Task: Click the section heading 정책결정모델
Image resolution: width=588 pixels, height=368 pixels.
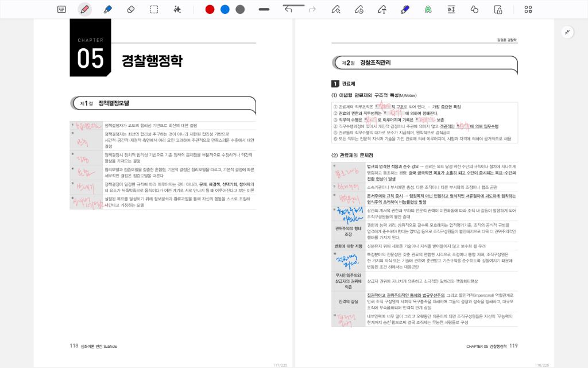Action: [x=114, y=103]
